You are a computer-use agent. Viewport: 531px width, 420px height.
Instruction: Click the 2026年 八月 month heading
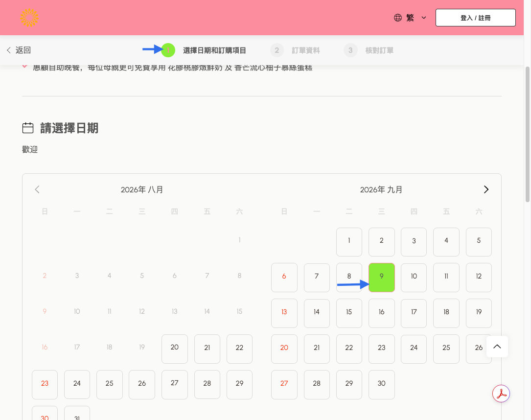pos(142,189)
